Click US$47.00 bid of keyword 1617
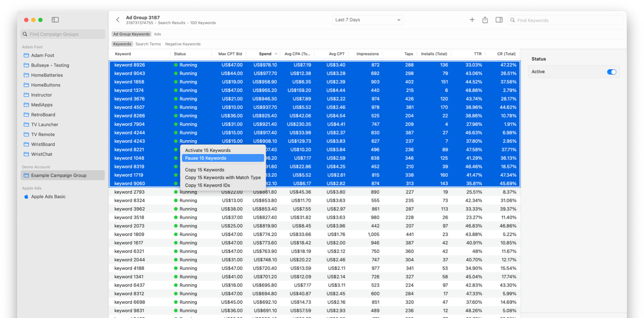The image size is (644, 318). click(x=232, y=243)
